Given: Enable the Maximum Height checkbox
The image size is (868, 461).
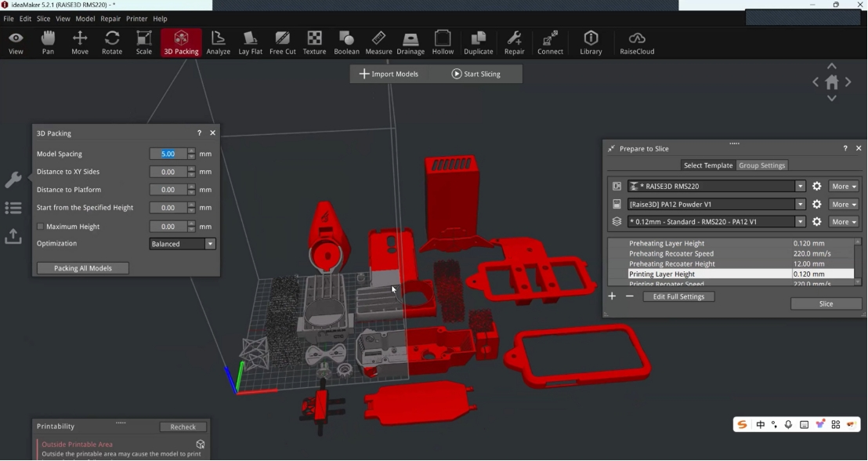Looking at the screenshot, I should tap(40, 227).
